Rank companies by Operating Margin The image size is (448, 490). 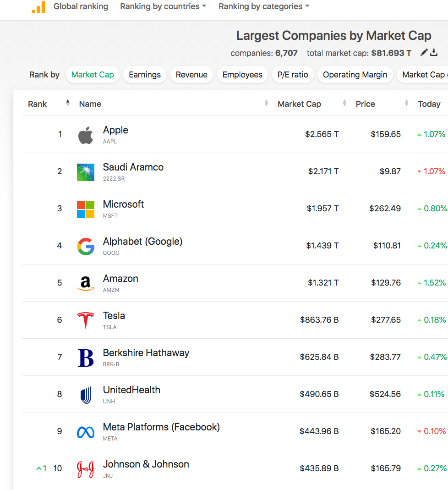pos(355,75)
